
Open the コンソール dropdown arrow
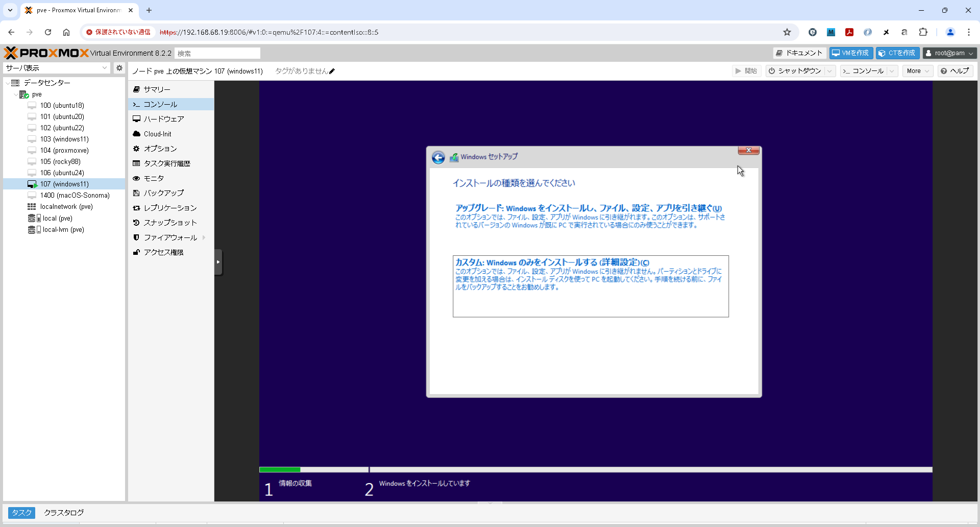(x=892, y=71)
